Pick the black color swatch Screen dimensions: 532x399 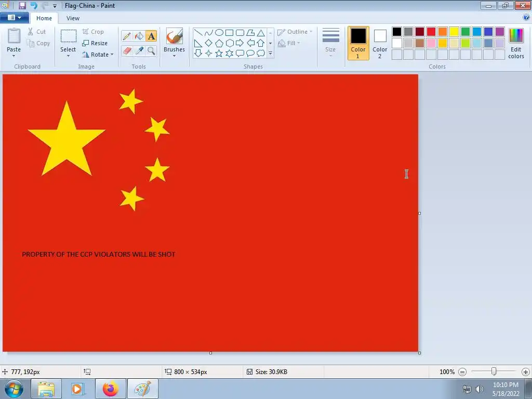[x=397, y=32]
